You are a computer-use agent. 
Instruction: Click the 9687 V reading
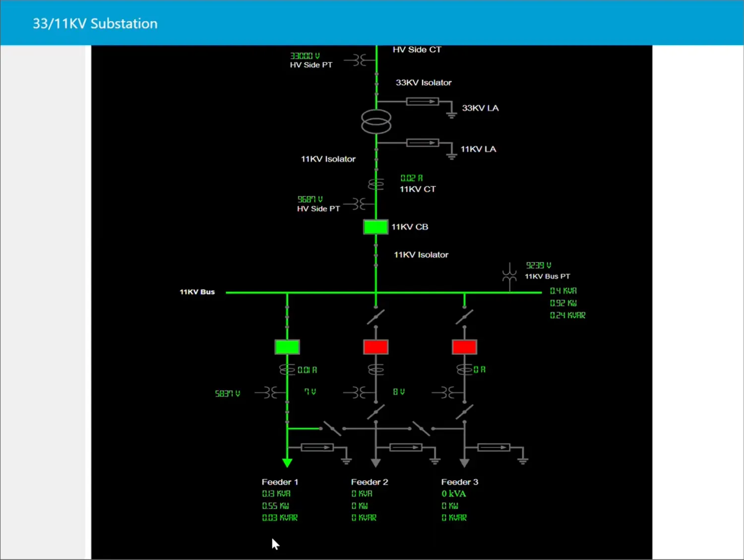click(x=310, y=199)
